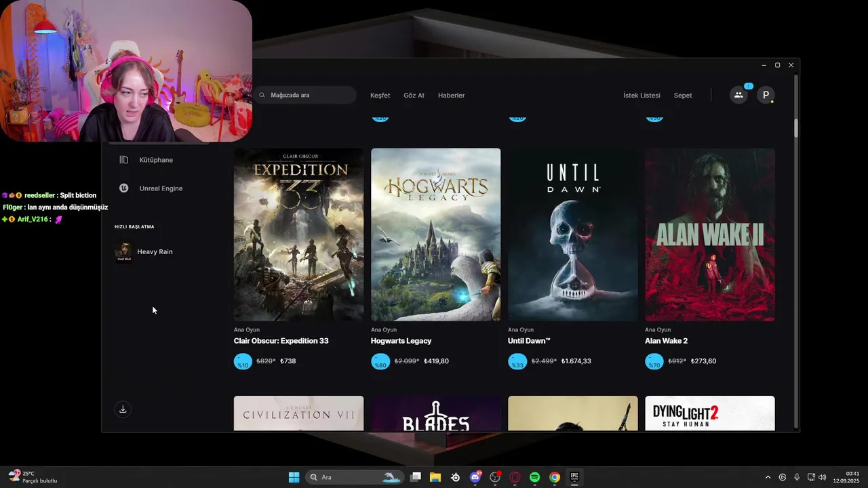Viewport: 868px width, 488px height.
Task: Open Google Chrome from the taskbar
Action: [555, 477]
